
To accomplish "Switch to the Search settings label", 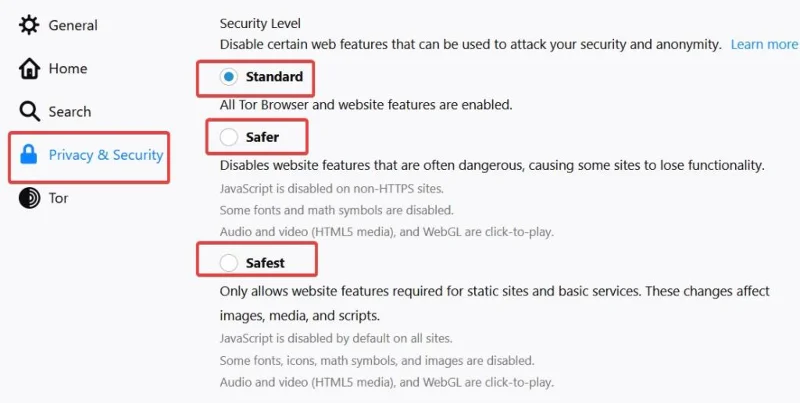I will tap(70, 112).
